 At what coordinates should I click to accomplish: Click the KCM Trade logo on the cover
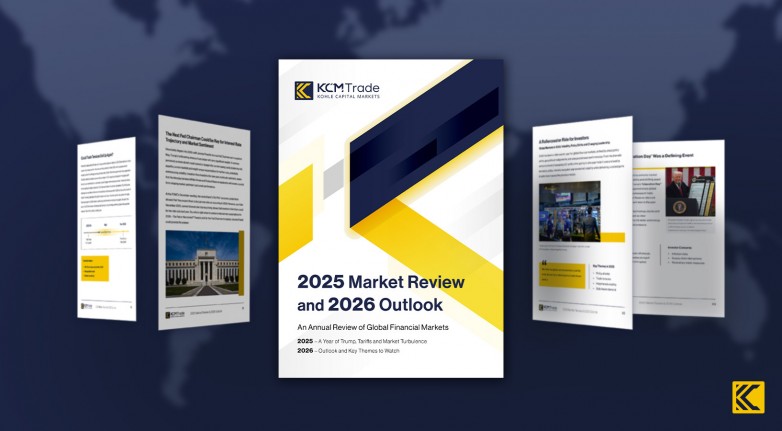point(337,90)
